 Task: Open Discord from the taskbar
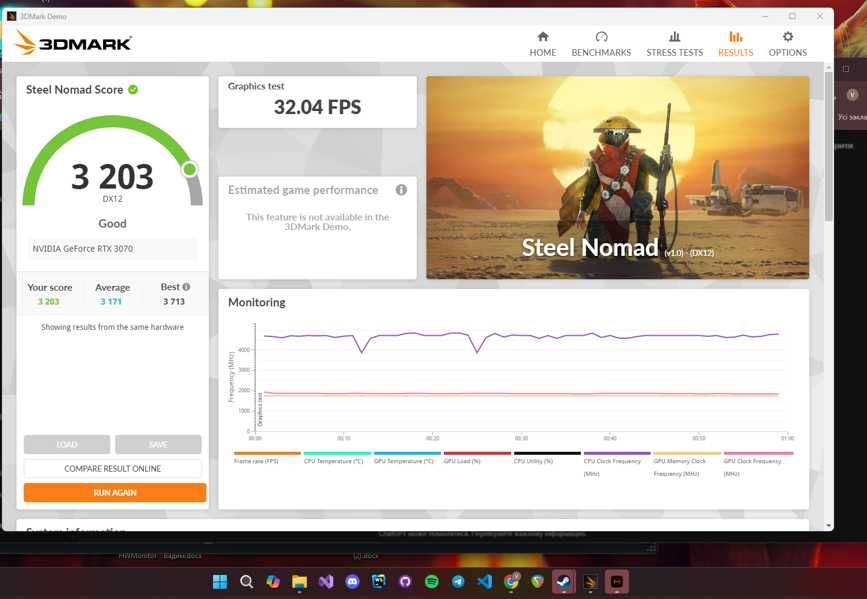click(352, 581)
